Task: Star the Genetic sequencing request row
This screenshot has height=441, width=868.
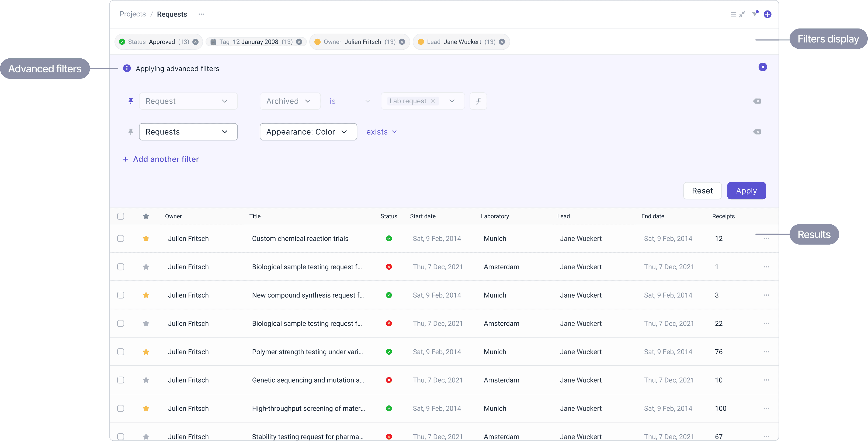Action: pos(146,380)
